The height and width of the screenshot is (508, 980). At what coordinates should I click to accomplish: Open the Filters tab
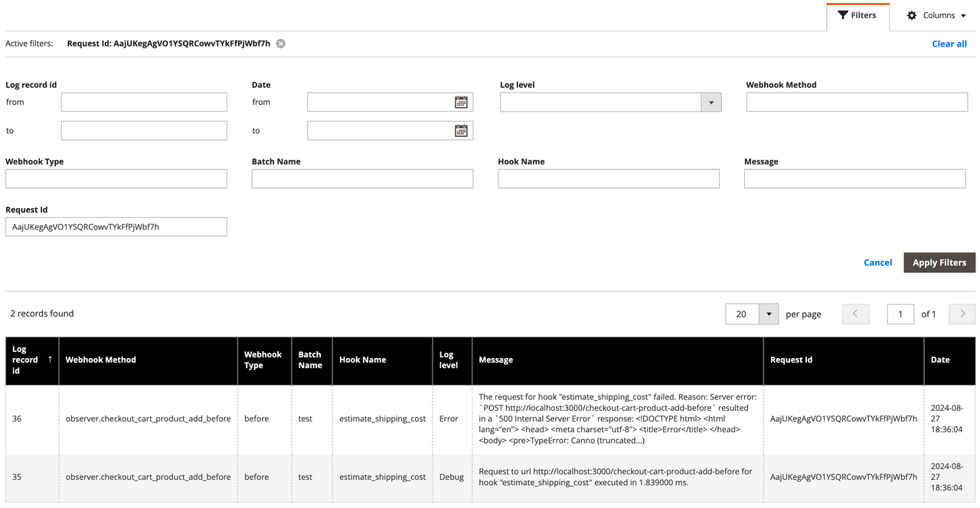[857, 15]
